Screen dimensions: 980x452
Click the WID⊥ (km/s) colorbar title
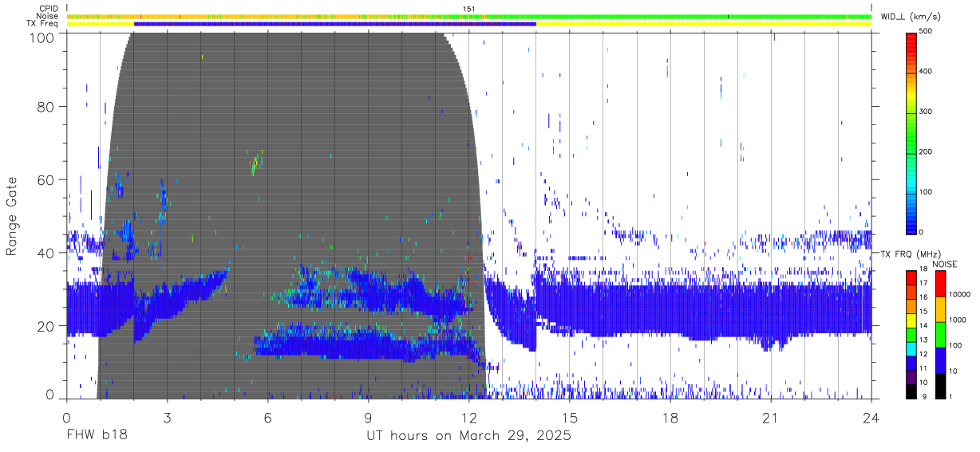pos(909,16)
